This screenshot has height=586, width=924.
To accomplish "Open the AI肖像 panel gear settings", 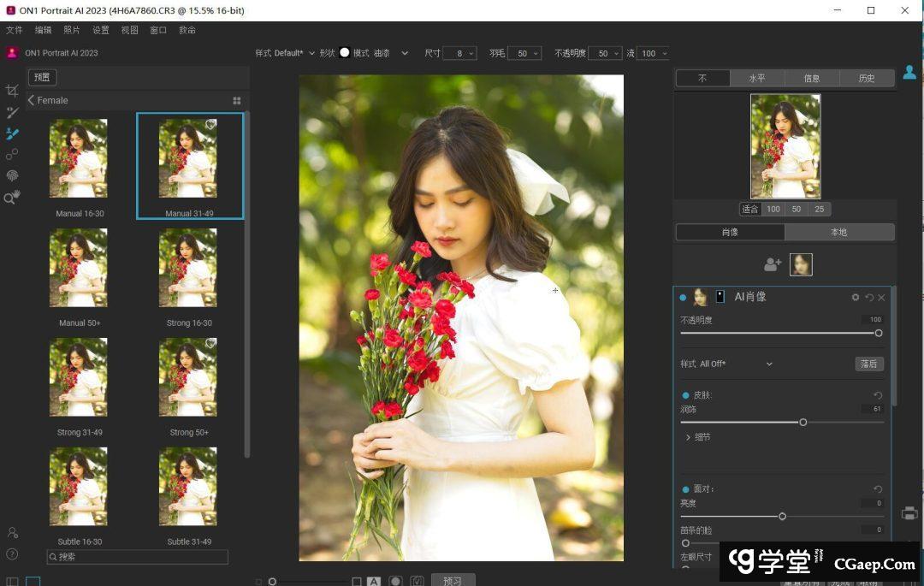I will (855, 298).
